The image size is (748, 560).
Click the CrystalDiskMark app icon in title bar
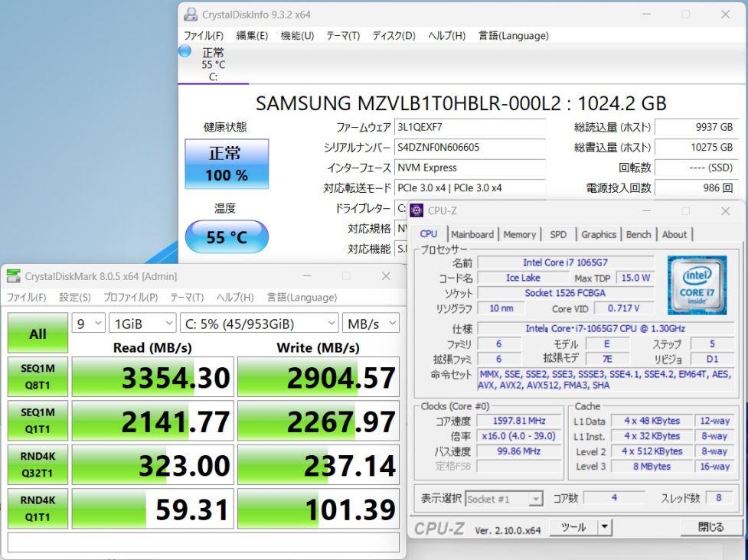coord(13,276)
